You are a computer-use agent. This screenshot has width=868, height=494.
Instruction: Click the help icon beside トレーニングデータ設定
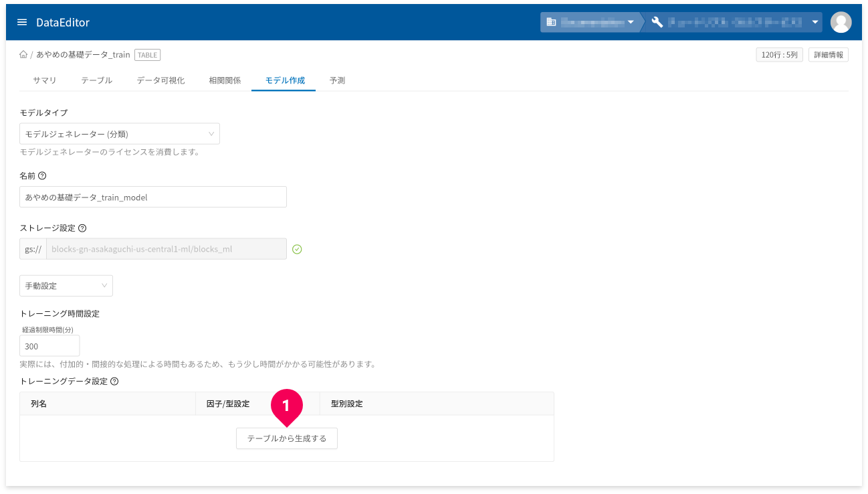point(114,382)
